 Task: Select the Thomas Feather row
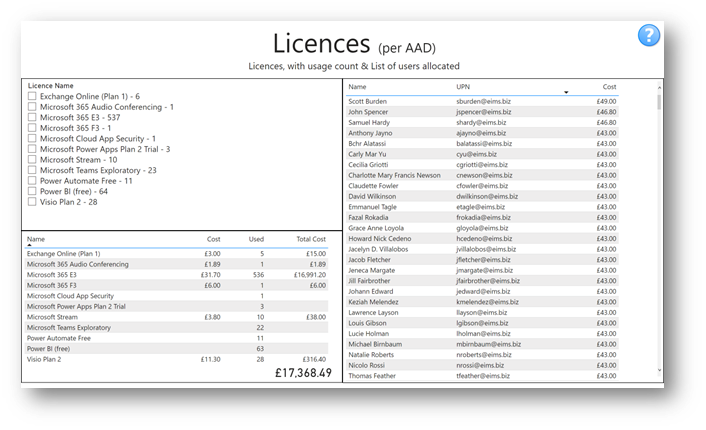(482, 376)
